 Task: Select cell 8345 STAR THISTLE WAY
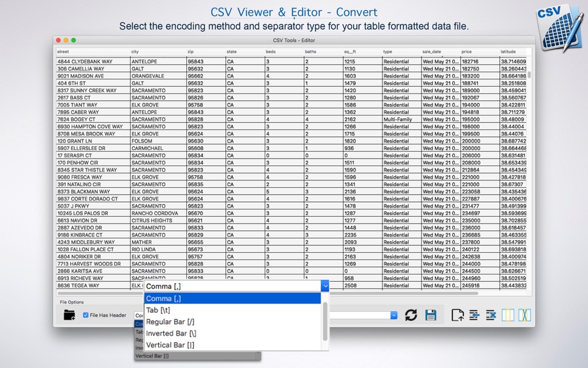(x=93, y=170)
